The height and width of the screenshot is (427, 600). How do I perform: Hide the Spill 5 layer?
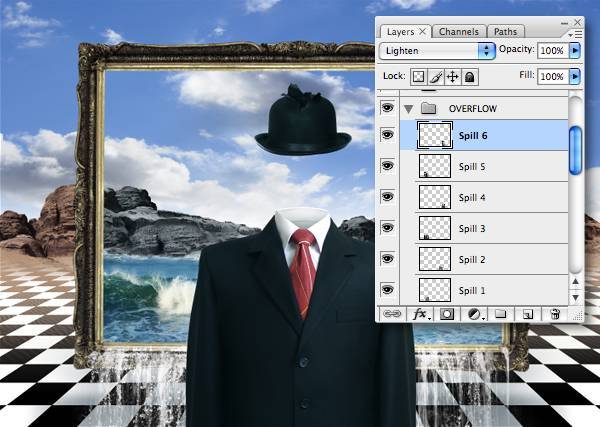point(388,166)
